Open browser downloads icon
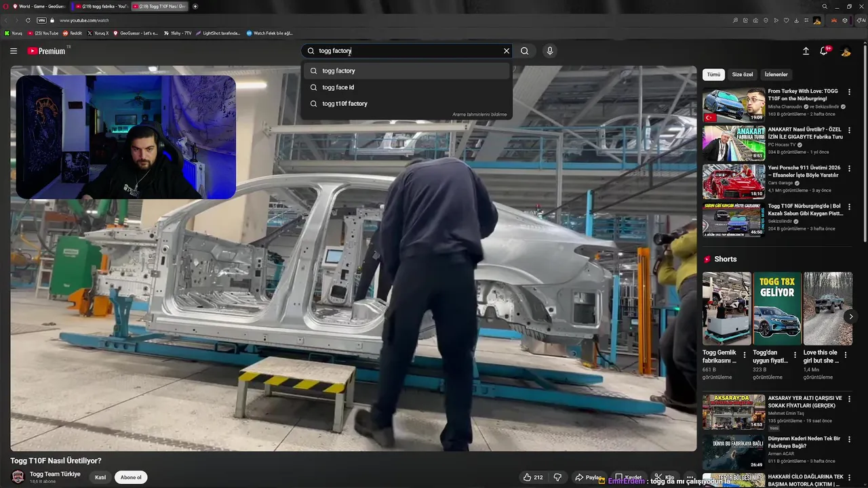Viewport: 868px width, 488px height. coord(796,20)
